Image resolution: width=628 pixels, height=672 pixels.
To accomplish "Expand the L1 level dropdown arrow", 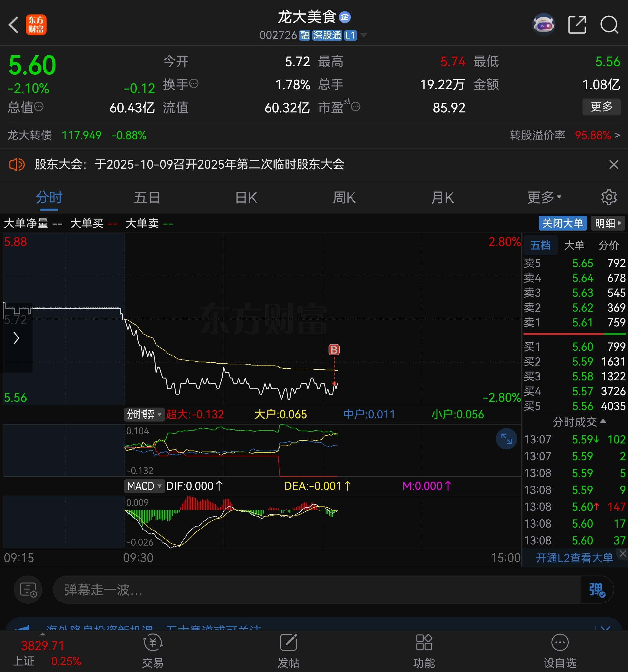I will coord(364,35).
